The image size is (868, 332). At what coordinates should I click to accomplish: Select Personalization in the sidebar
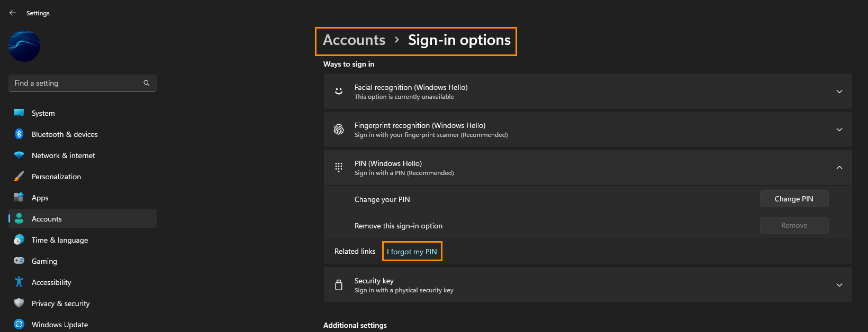click(x=83, y=177)
